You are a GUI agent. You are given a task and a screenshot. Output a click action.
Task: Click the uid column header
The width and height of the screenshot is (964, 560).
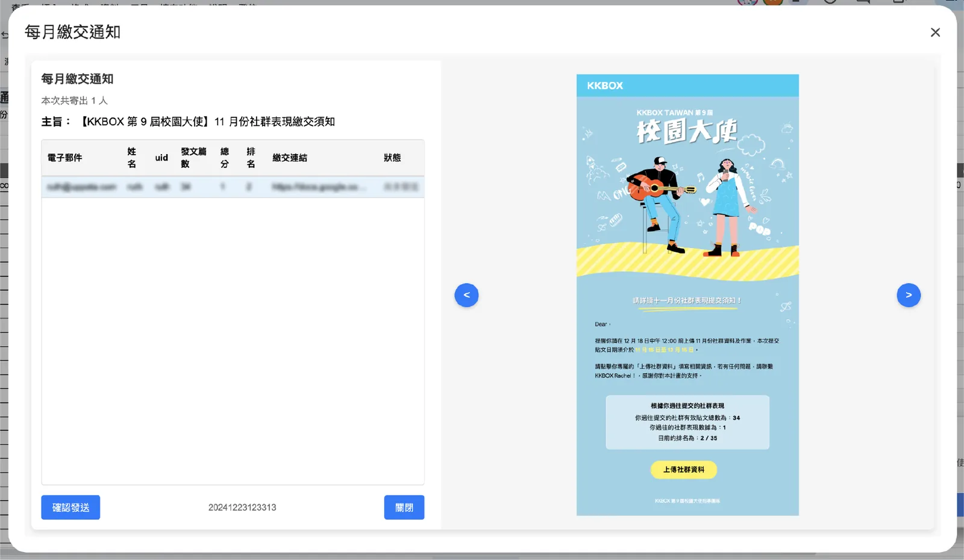pyautogui.click(x=161, y=158)
